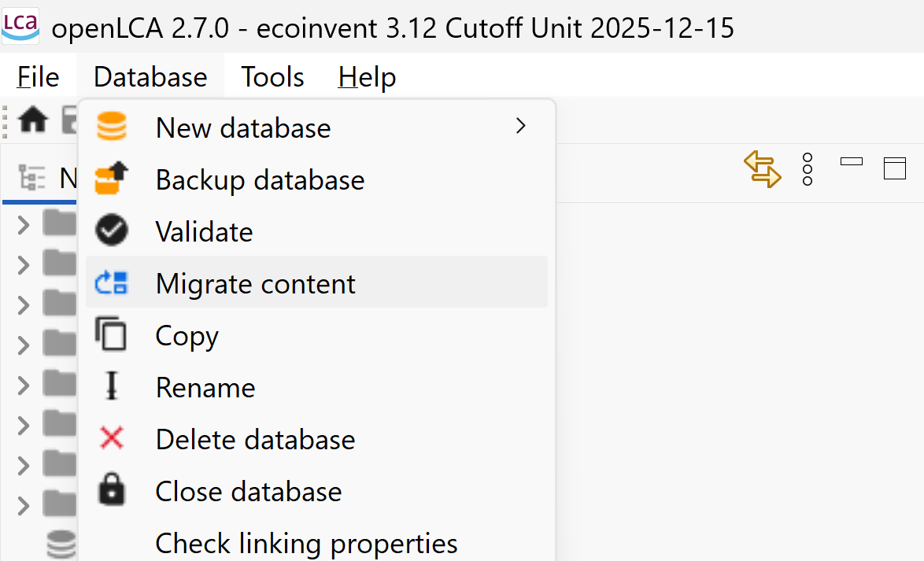Click the yellow link-with-editor arrows icon
The height and width of the screenshot is (561, 924).
pyautogui.click(x=763, y=169)
